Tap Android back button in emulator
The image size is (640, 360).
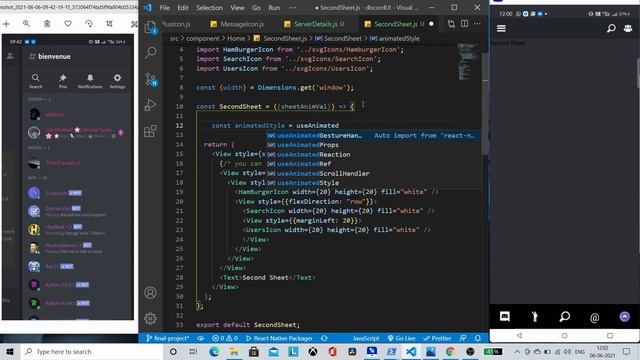coord(519,336)
